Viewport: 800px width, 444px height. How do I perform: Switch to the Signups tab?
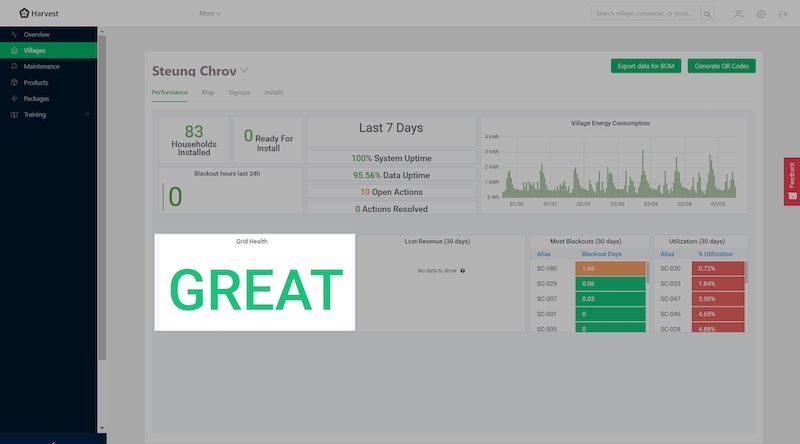pos(239,92)
